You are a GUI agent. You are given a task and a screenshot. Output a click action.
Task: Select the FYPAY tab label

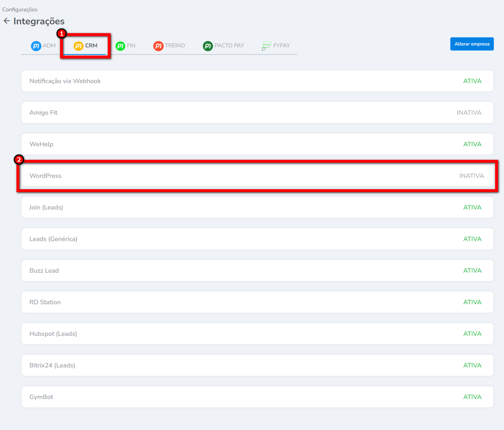pyautogui.click(x=281, y=45)
